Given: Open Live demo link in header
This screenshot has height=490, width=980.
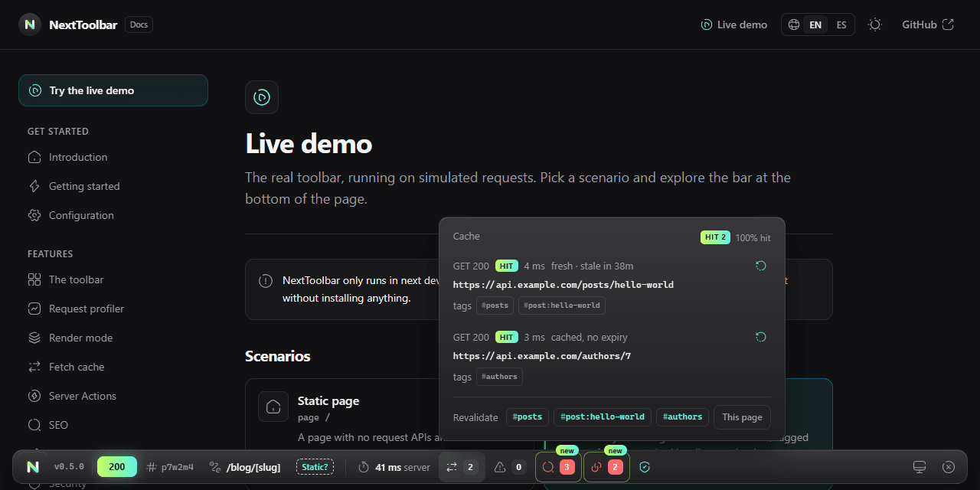Looking at the screenshot, I should click(x=733, y=24).
